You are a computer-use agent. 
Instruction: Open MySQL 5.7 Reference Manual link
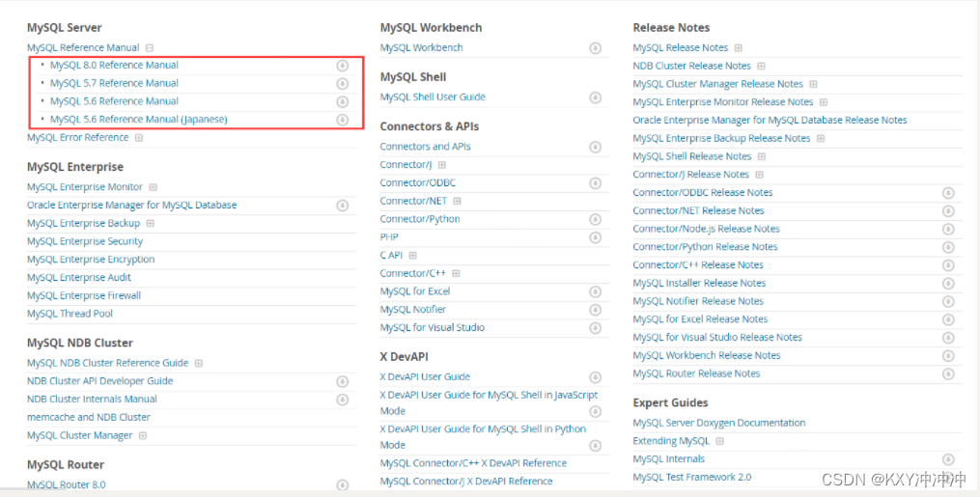click(114, 83)
